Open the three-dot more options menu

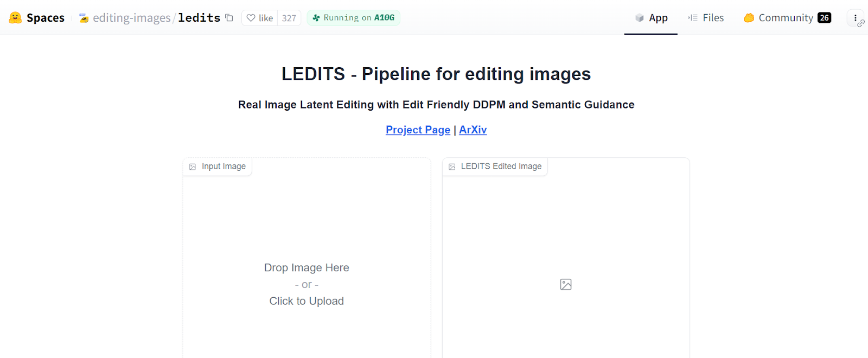855,17
